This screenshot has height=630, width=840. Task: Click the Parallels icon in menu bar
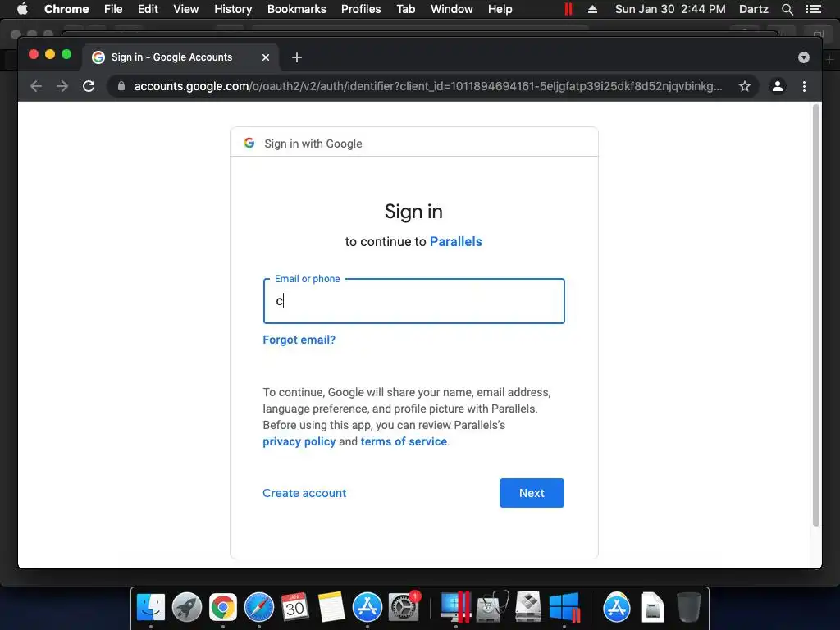568,9
